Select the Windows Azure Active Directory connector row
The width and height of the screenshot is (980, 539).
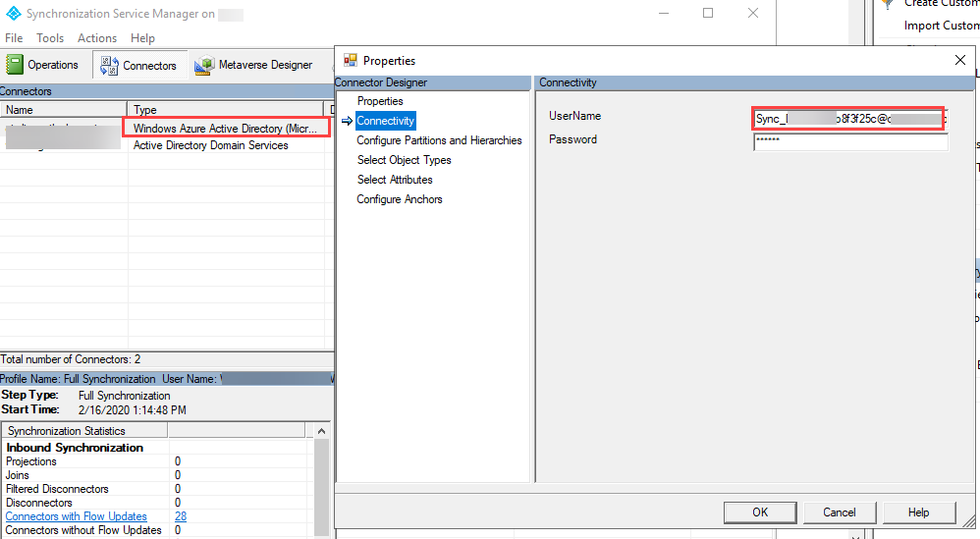click(166, 128)
